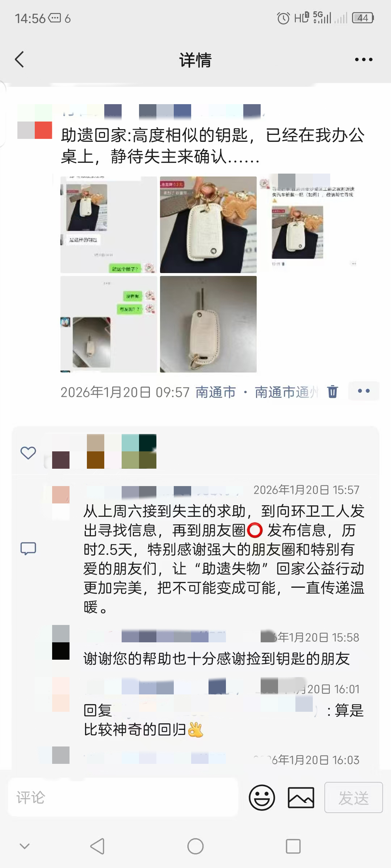Tap the 发送 send button

(354, 797)
